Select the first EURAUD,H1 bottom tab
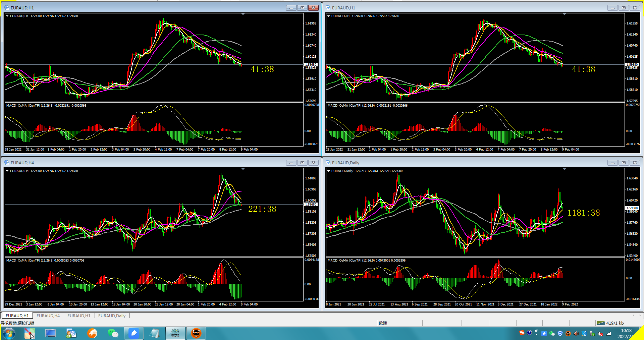The image size is (644, 340). (x=17, y=316)
